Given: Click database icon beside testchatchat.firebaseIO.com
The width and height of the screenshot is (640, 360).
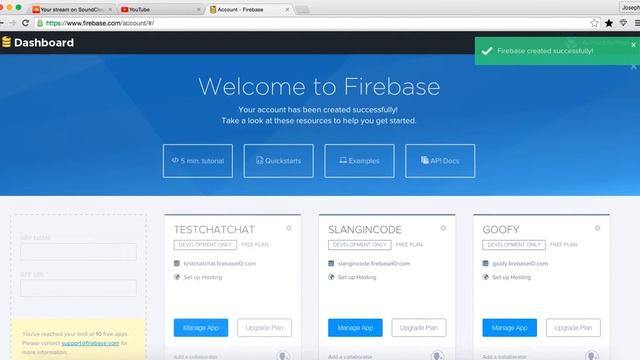Looking at the screenshot, I should pos(177,264).
